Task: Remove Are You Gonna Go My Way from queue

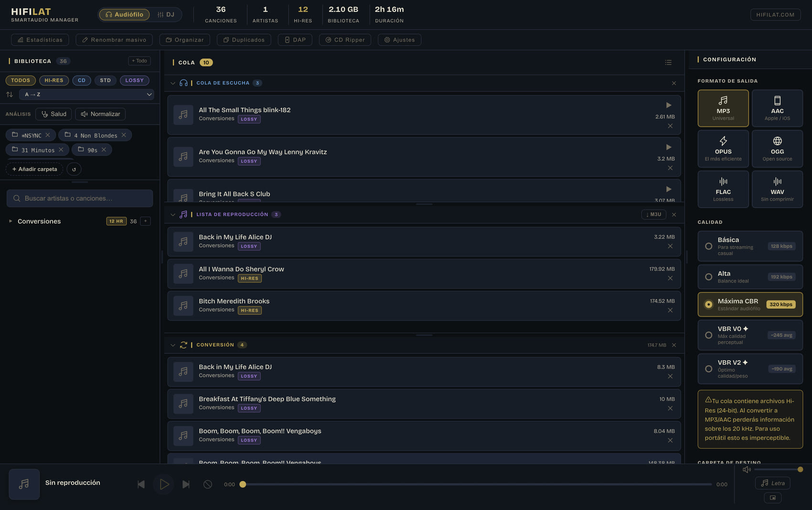Action: point(670,168)
